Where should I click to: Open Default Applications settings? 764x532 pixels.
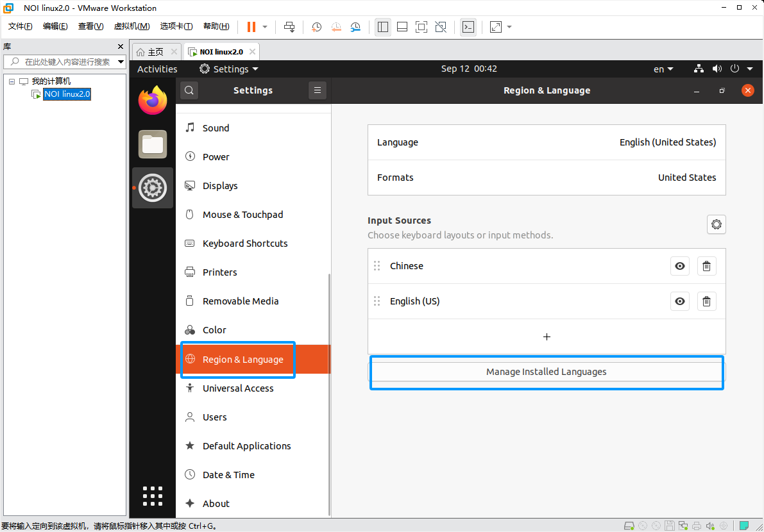[253, 446]
